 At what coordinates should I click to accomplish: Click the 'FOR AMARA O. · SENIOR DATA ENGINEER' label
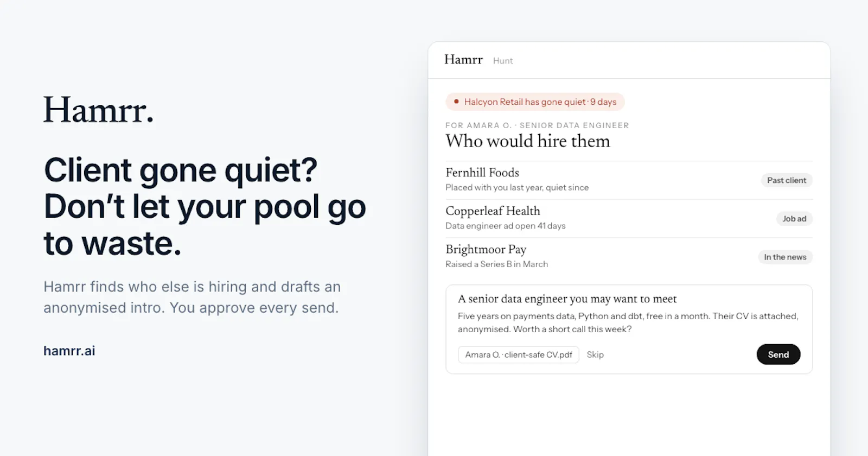[x=537, y=125]
